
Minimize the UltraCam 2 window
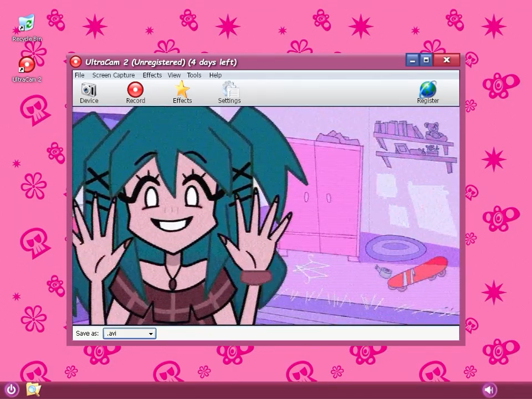412,60
